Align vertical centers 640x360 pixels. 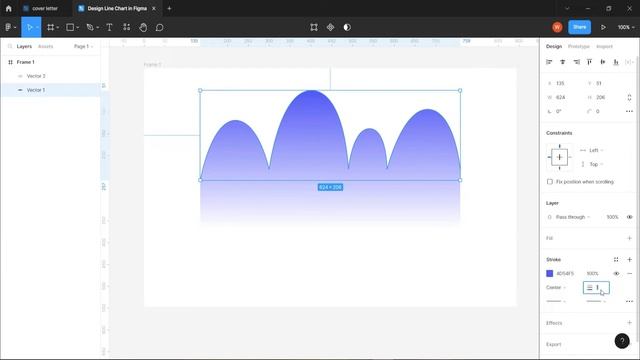click(603, 62)
